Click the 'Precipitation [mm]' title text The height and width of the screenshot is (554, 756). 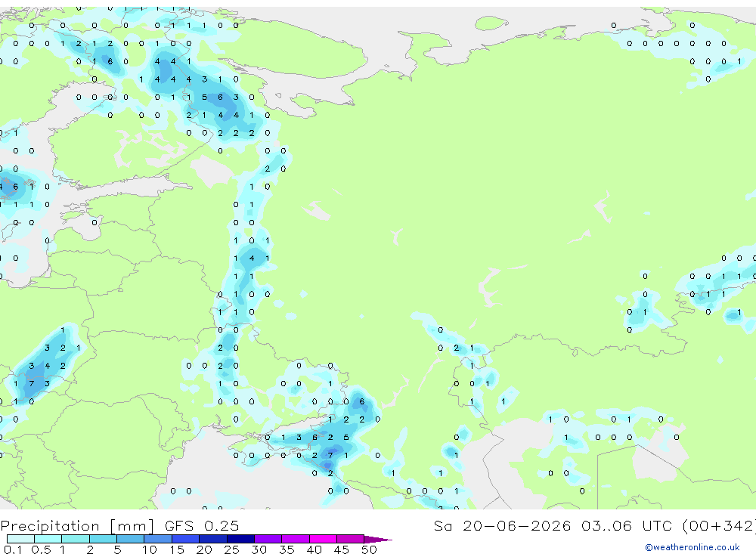point(77,526)
